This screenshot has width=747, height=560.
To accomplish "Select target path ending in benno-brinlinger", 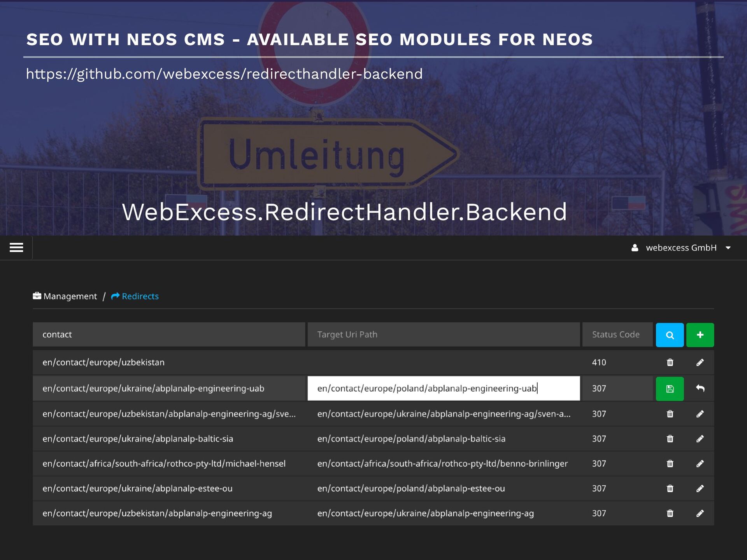I will (x=442, y=464).
